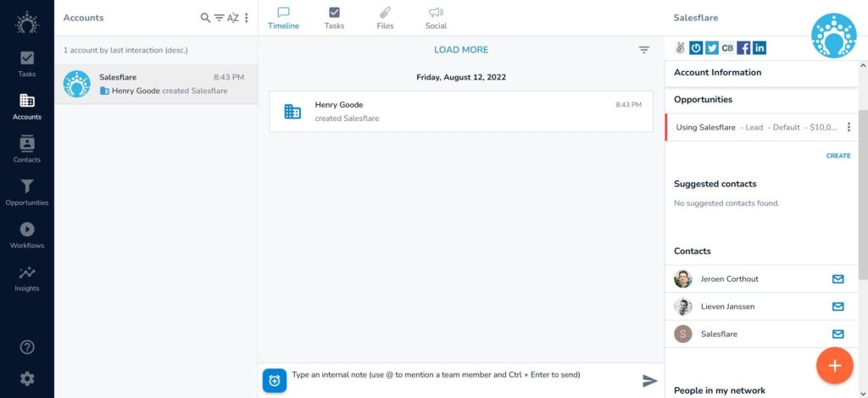Image resolution: width=868 pixels, height=398 pixels.
Task: Send the note with paper-plane icon
Action: click(x=649, y=380)
